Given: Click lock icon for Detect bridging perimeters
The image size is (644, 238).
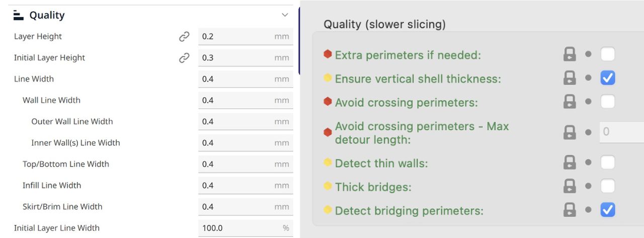Looking at the screenshot, I should click(x=569, y=210).
